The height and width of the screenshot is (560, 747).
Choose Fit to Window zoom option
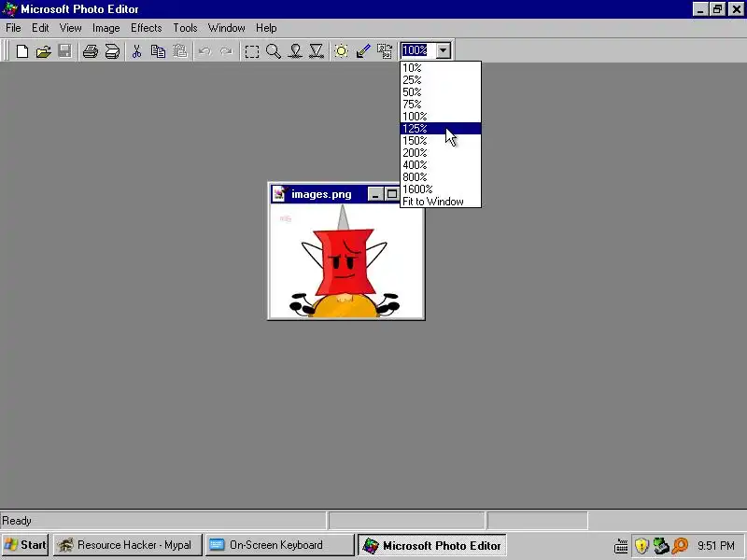coord(440,202)
